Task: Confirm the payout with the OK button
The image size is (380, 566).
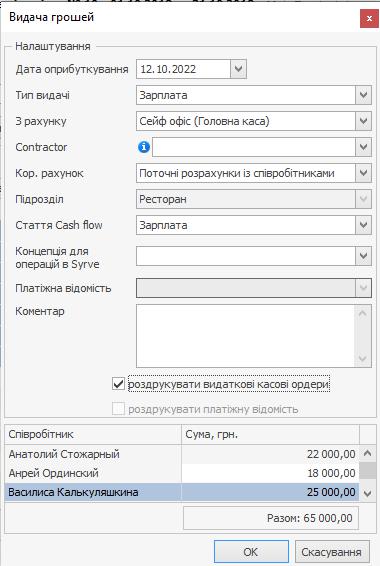Action: click(251, 552)
